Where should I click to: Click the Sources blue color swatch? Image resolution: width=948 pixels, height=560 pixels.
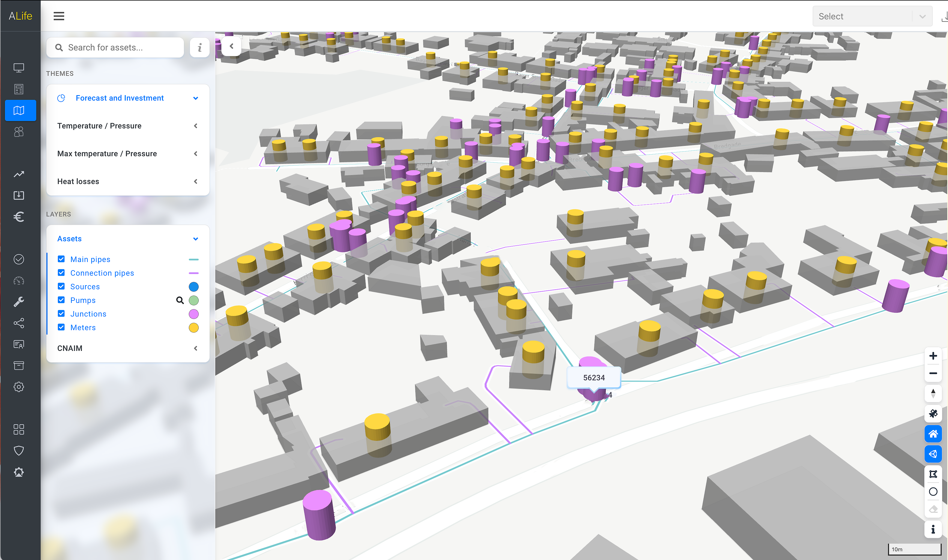(193, 287)
